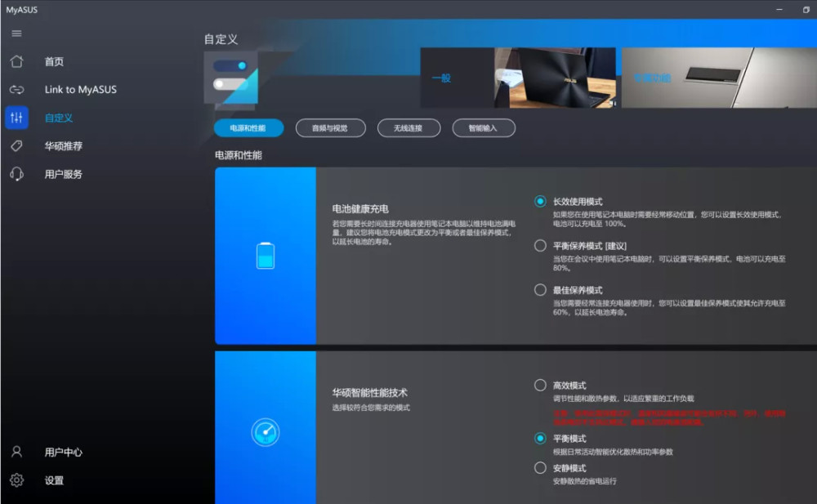Click the 设置 gear icon

coord(16,480)
